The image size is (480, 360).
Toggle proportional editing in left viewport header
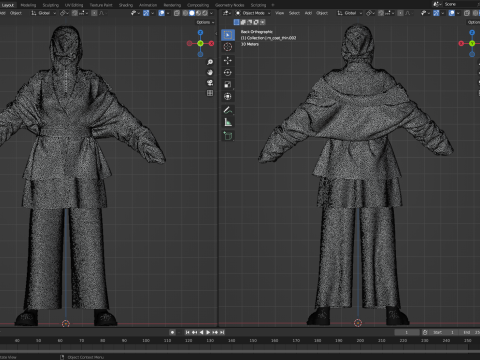tap(94, 13)
